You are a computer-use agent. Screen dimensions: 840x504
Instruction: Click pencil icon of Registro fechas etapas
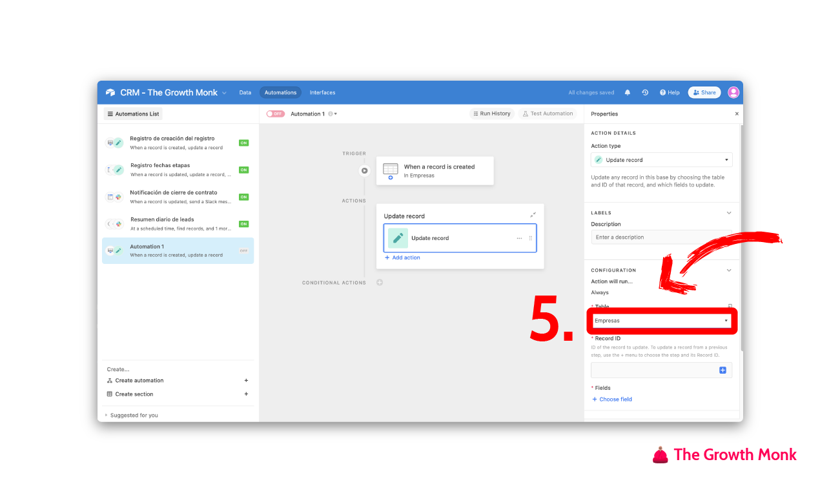click(118, 170)
